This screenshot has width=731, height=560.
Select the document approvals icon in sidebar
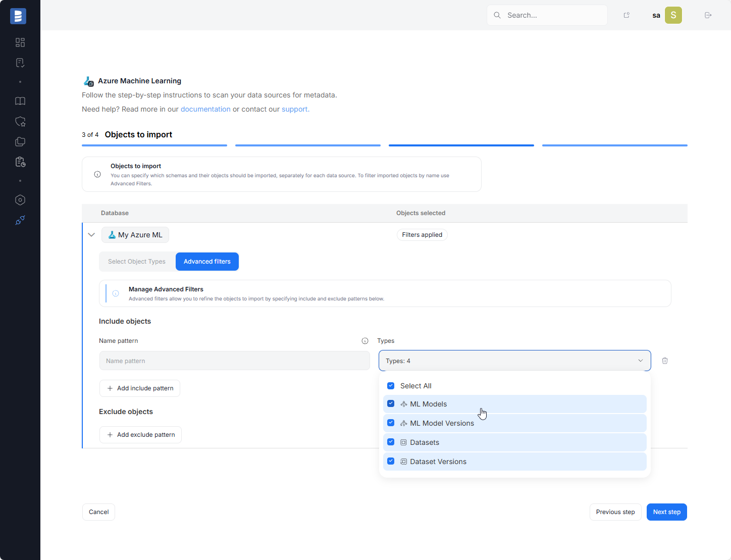point(20,62)
